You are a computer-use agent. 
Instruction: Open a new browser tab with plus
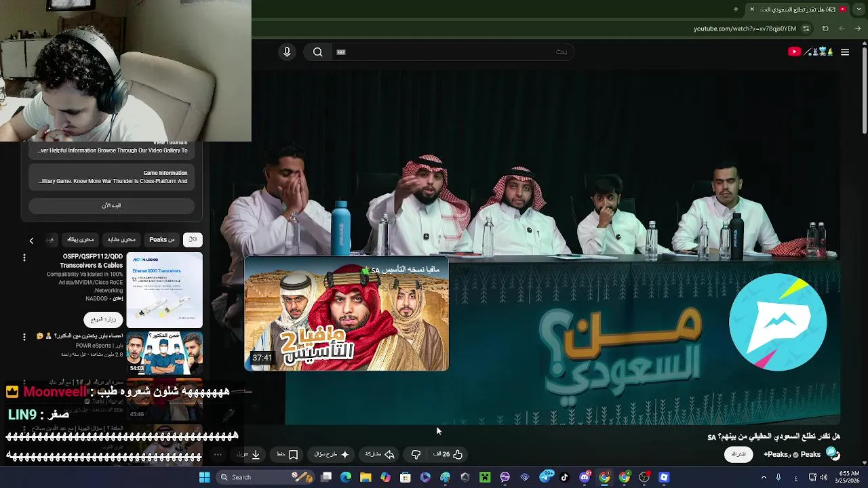click(736, 9)
